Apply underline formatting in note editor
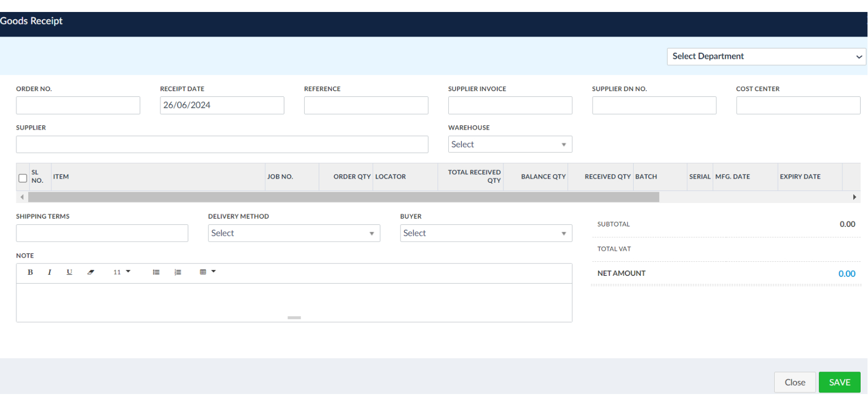 pyautogui.click(x=69, y=272)
